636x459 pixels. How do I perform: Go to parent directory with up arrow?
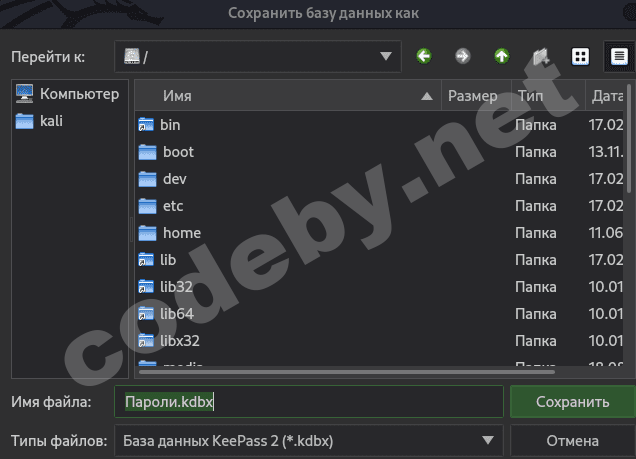[x=501, y=57]
